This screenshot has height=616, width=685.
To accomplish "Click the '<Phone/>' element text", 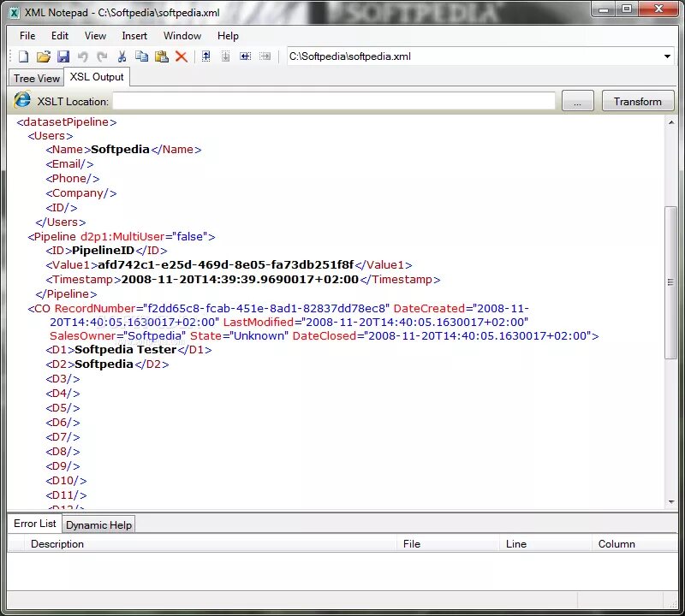I will [73, 179].
